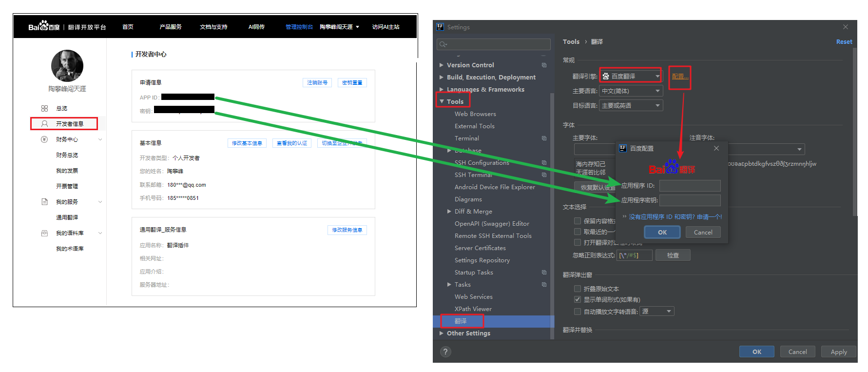
Task: Toggle the 保留内容格式 checkbox
Action: 578,221
